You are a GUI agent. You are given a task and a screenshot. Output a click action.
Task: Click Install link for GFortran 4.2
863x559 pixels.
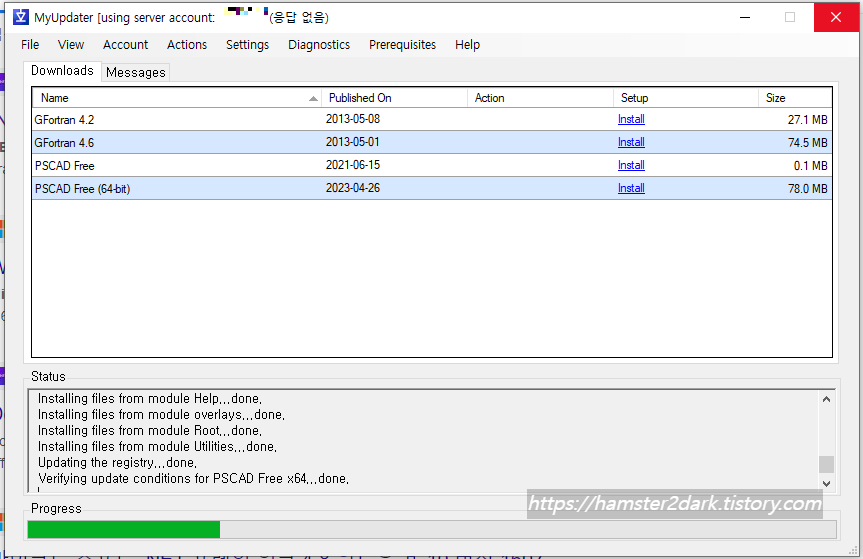pos(631,119)
